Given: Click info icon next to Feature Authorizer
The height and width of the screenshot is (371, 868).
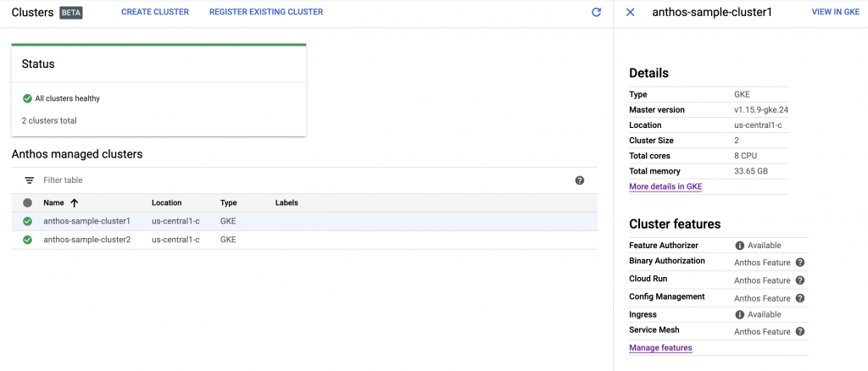Looking at the screenshot, I should click(739, 246).
